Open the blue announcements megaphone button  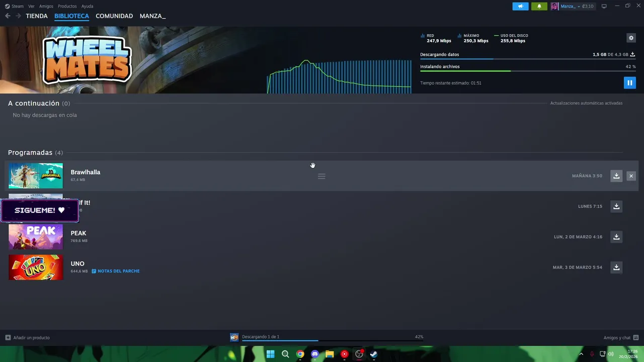click(521, 6)
